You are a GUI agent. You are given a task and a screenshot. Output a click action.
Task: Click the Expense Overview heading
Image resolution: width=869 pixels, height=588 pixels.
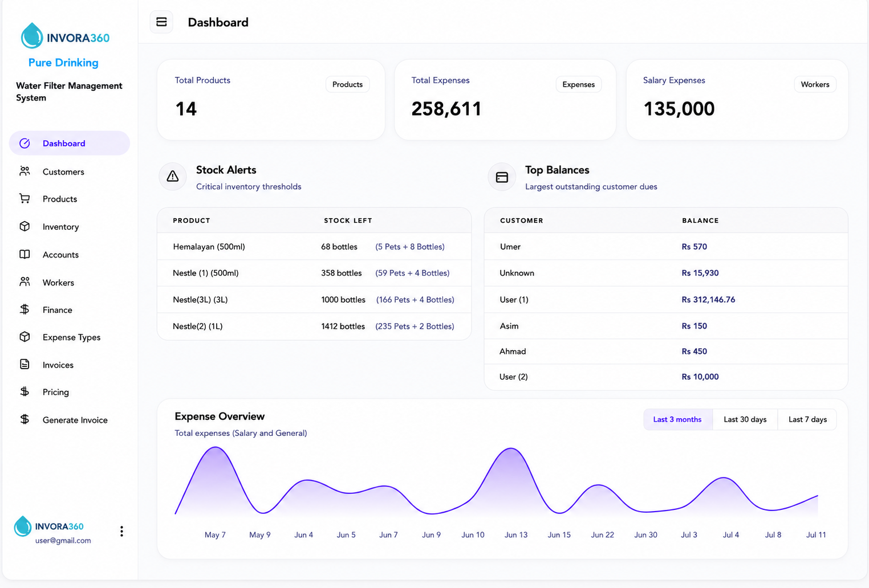coord(220,416)
